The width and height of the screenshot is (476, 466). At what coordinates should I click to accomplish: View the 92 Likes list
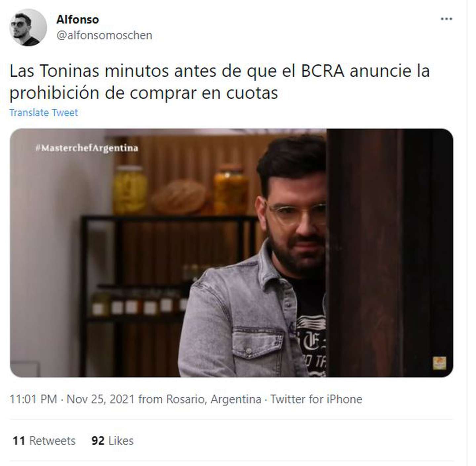point(112,441)
